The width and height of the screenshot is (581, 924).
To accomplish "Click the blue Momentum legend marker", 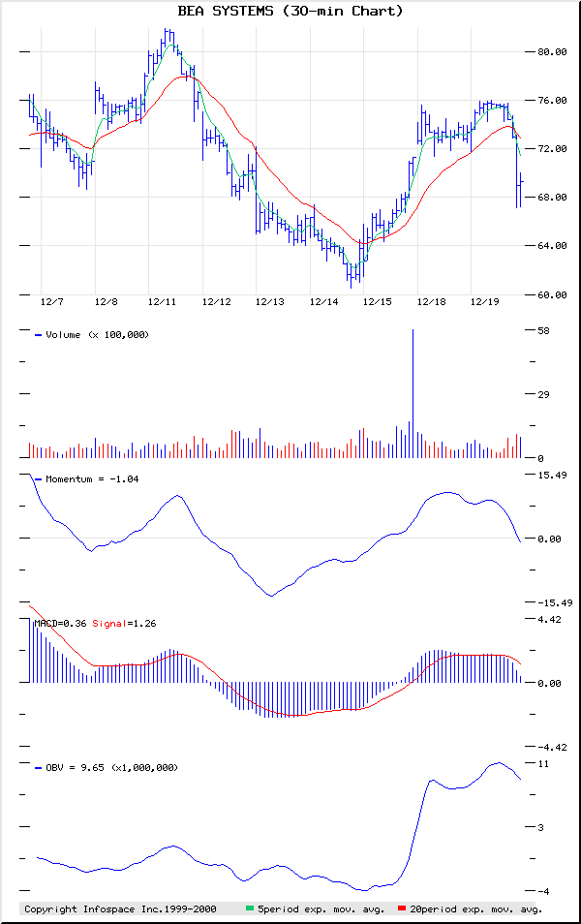I will click(x=39, y=479).
